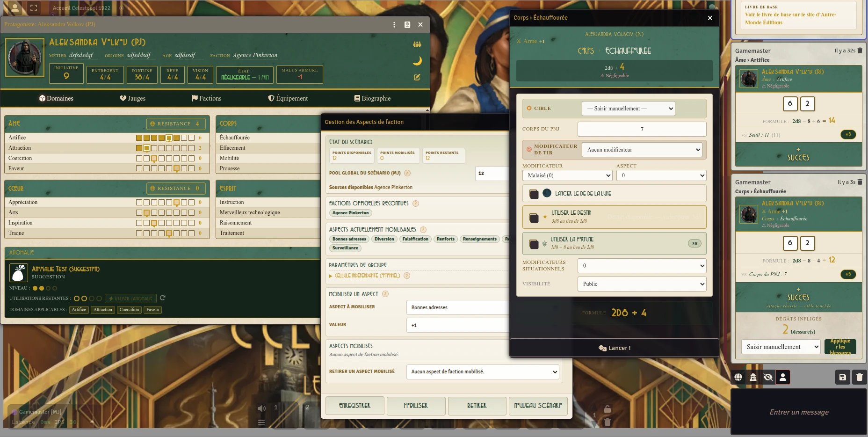
Task: Check the Lancer le dé de la Lune box
Action: (x=534, y=194)
